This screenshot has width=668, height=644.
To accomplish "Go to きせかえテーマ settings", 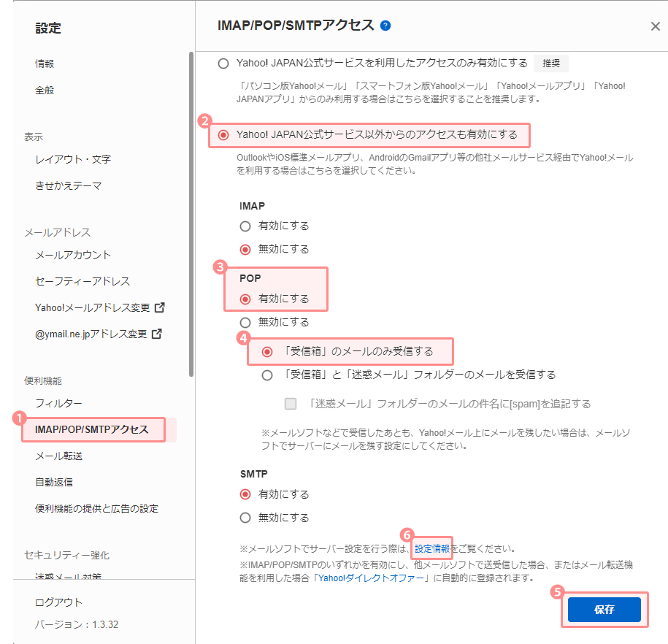I will click(x=68, y=186).
